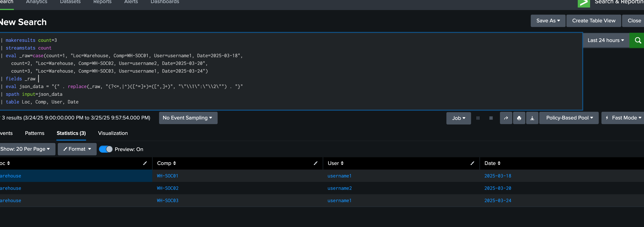644x227 pixels.
Task: Toggle the Preview On switch
Action: (106, 149)
